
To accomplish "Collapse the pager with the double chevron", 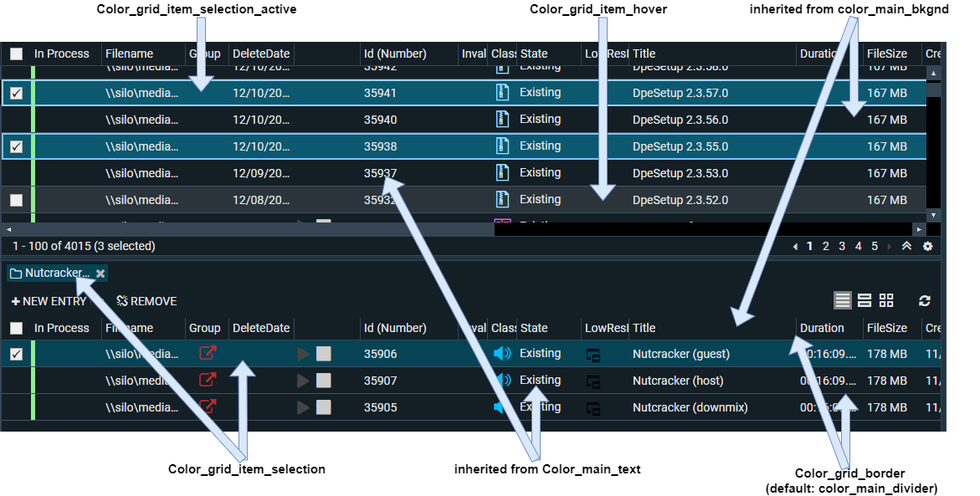I will 906,247.
